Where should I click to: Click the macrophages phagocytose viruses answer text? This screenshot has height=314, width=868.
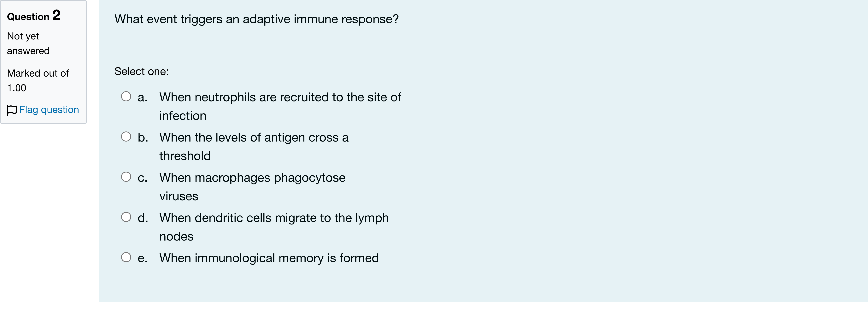(x=252, y=187)
